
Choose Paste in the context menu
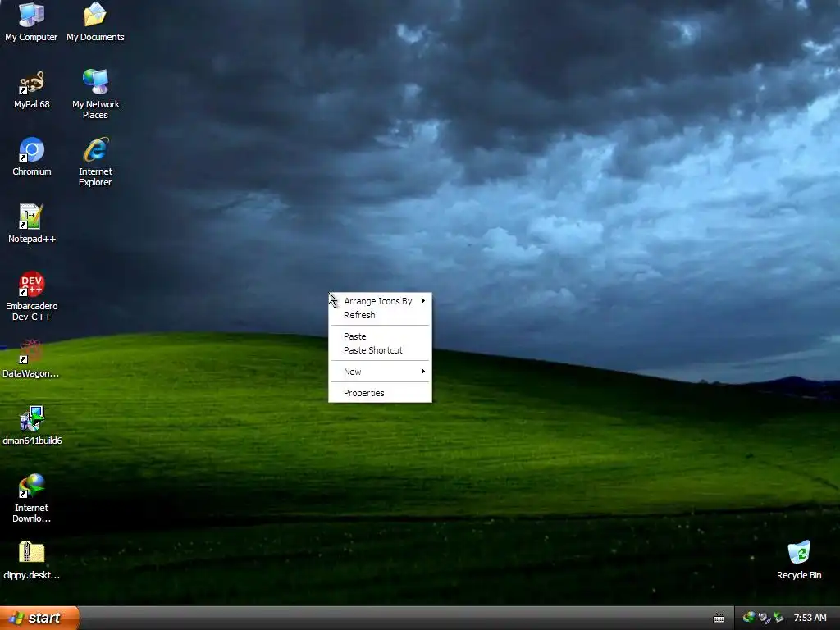click(x=380, y=336)
